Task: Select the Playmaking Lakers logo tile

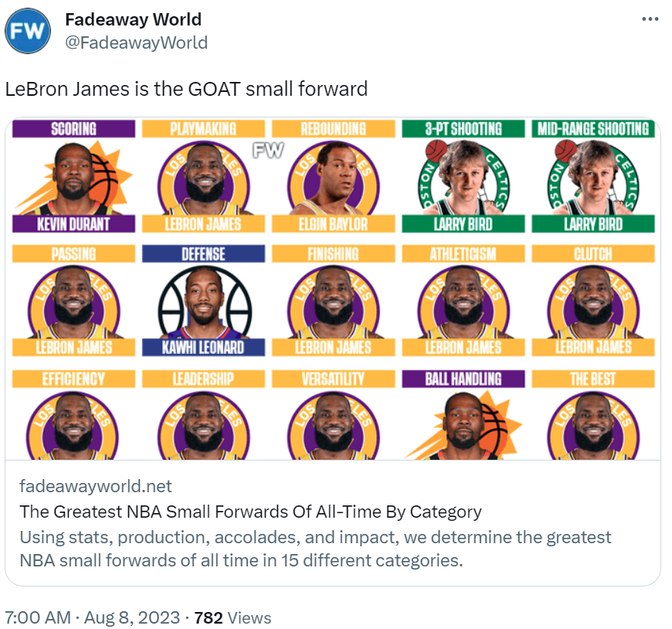Action: click(x=203, y=176)
